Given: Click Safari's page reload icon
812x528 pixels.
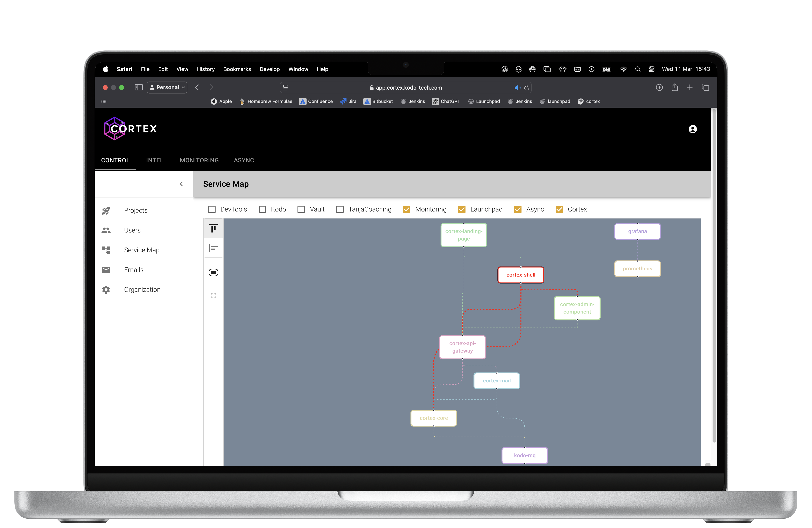Looking at the screenshot, I should pos(526,88).
